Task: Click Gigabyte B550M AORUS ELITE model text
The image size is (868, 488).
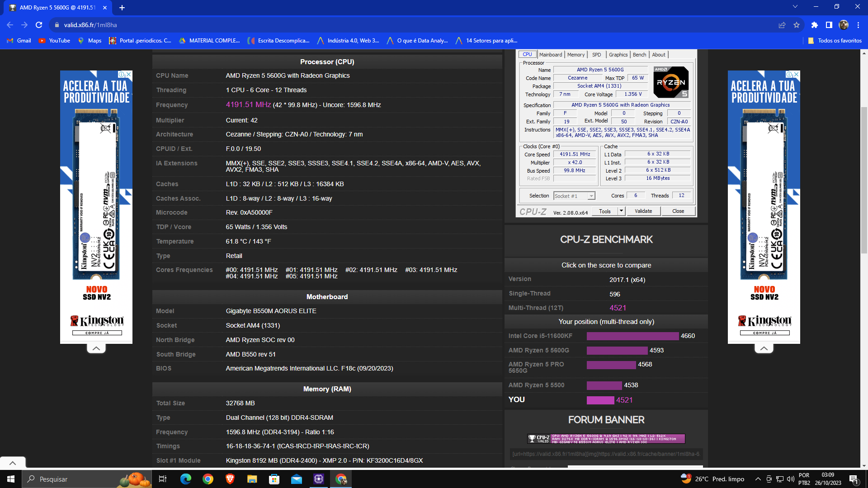Action: (271, 311)
